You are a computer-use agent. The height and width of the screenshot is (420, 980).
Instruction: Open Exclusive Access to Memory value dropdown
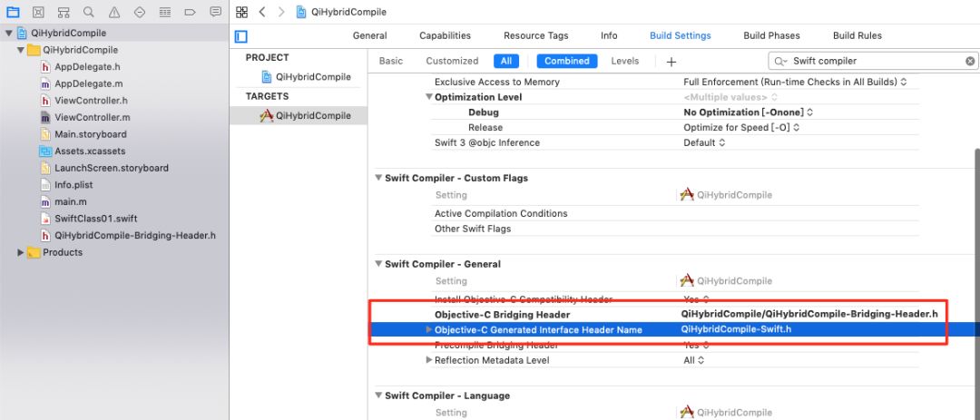tap(795, 82)
